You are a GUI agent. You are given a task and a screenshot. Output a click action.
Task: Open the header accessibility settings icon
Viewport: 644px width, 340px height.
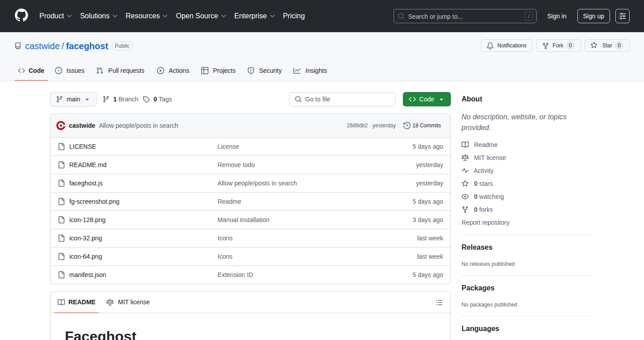623,16
